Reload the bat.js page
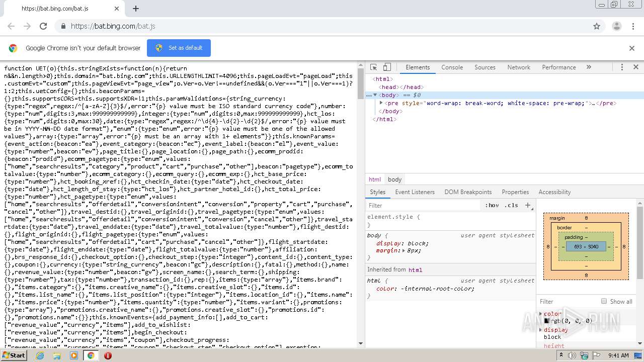Screen dimensions: 644x362 [43, 26]
